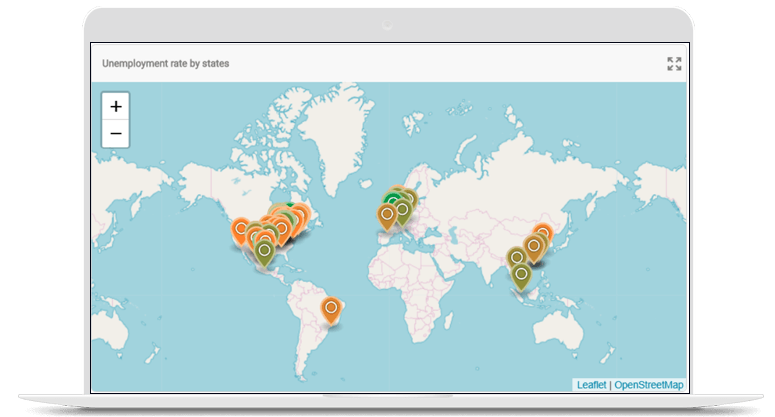The image size is (775, 417).
Task: Select the bright green marker in Europe
Action: coord(393,199)
